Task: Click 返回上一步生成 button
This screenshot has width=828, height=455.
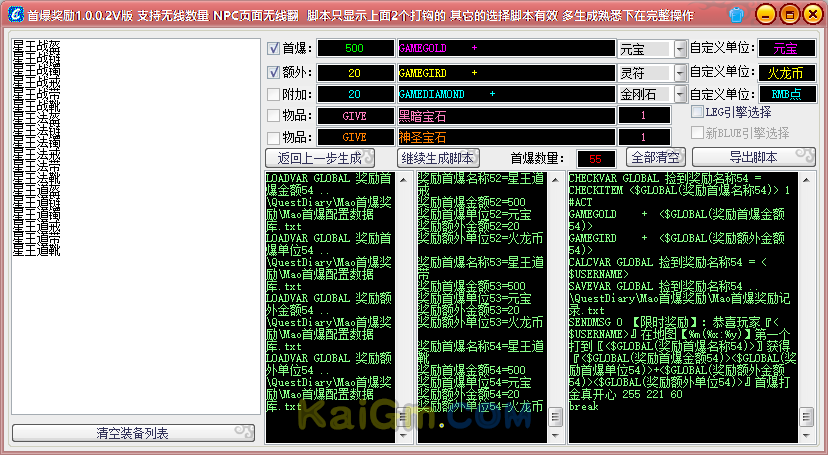Action: click(320, 157)
